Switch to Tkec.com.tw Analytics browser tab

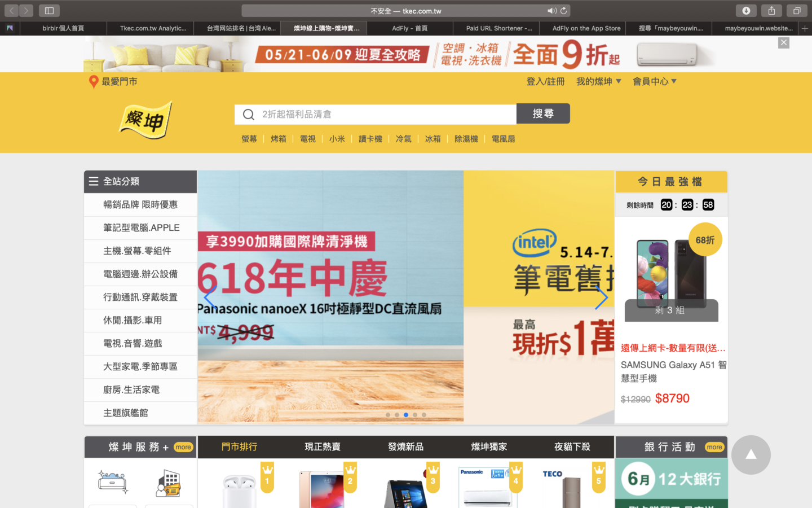click(x=151, y=28)
